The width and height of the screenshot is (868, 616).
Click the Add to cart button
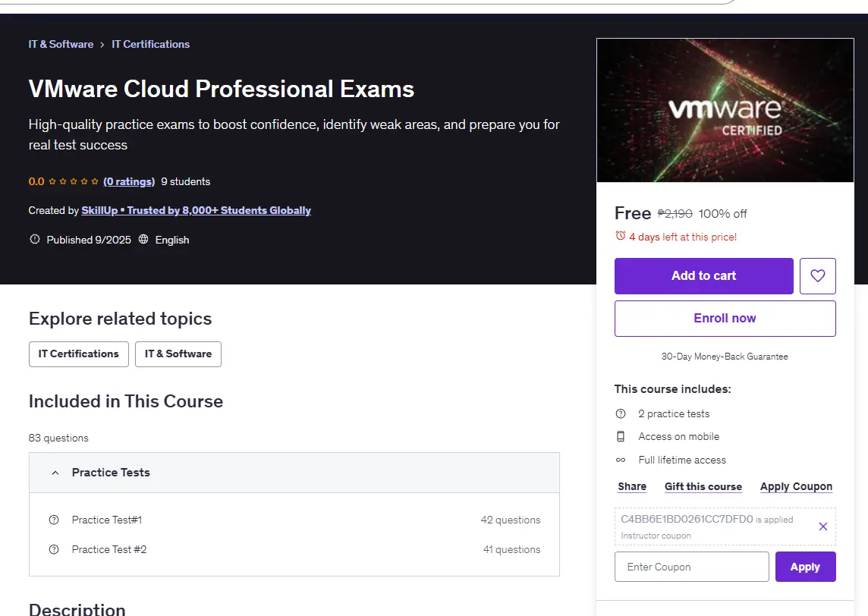pyautogui.click(x=703, y=275)
